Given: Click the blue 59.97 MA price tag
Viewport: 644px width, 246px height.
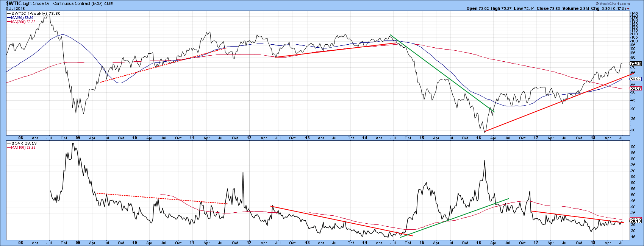Looking at the screenshot, I should tap(636, 79).
